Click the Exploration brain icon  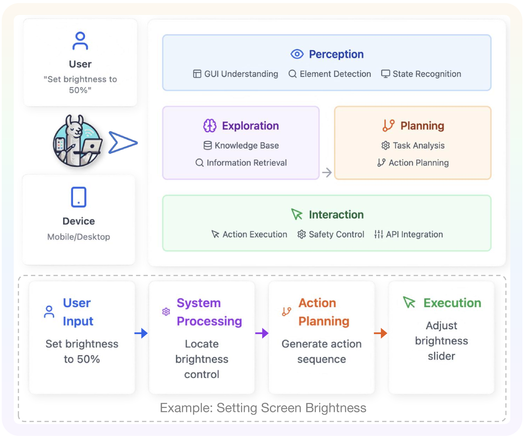pyautogui.click(x=210, y=126)
